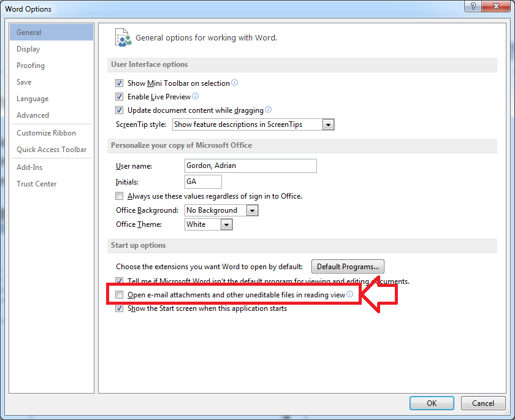Uncheck Show the Start screen option
This screenshot has width=515, height=420.
click(119, 308)
